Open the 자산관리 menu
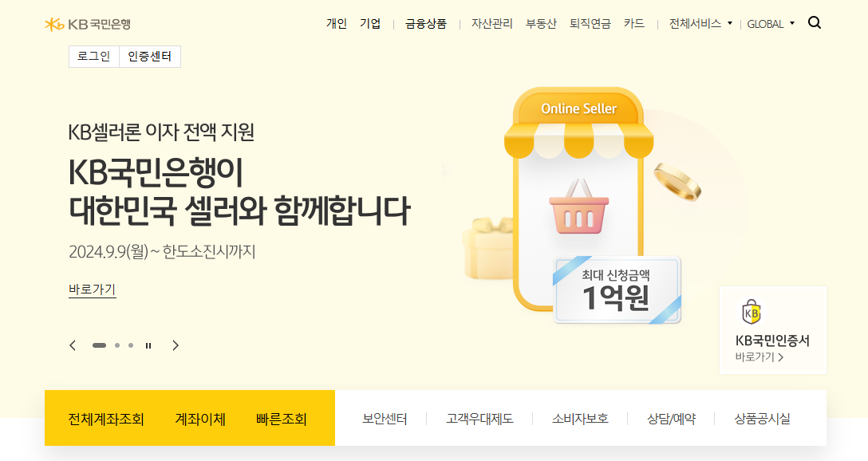The height and width of the screenshot is (461, 868). pyautogui.click(x=492, y=24)
